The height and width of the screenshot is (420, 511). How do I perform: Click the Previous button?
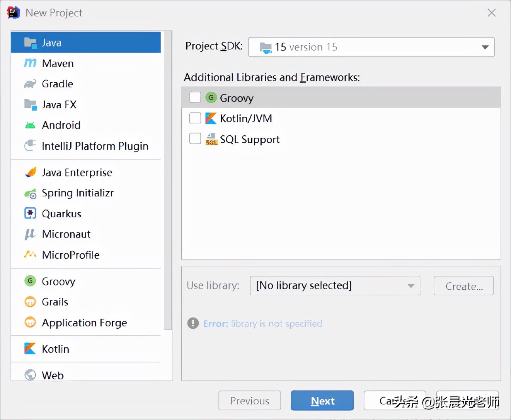pyautogui.click(x=250, y=401)
